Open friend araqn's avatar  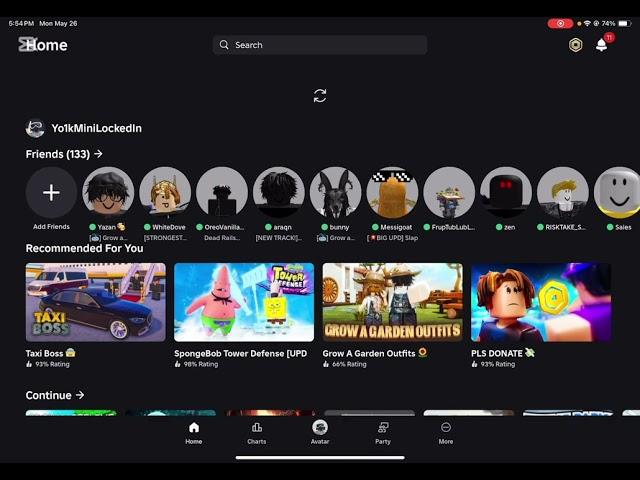coord(279,192)
